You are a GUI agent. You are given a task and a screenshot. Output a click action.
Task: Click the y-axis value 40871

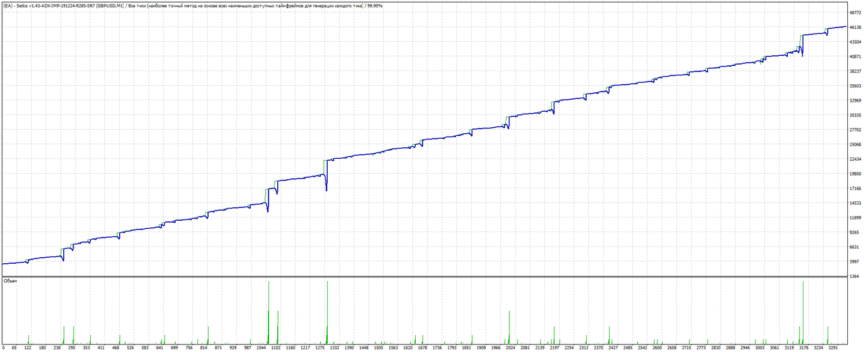pyautogui.click(x=856, y=57)
